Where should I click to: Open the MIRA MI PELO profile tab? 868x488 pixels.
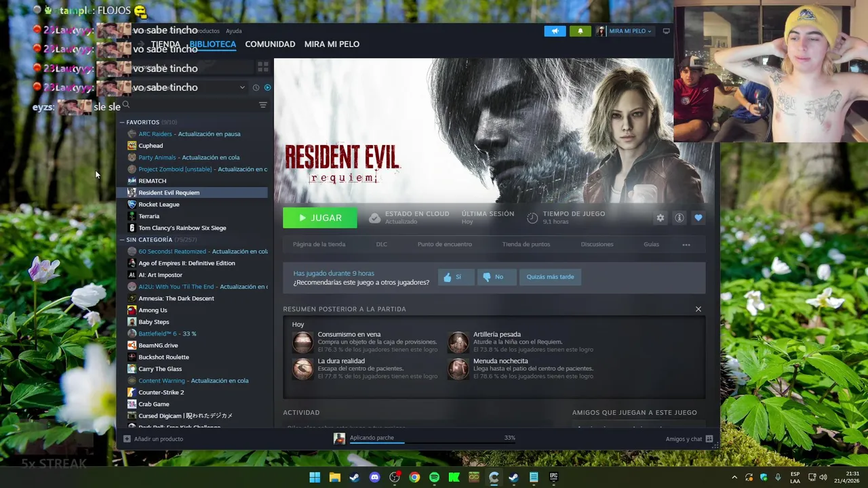pyautogui.click(x=332, y=44)
